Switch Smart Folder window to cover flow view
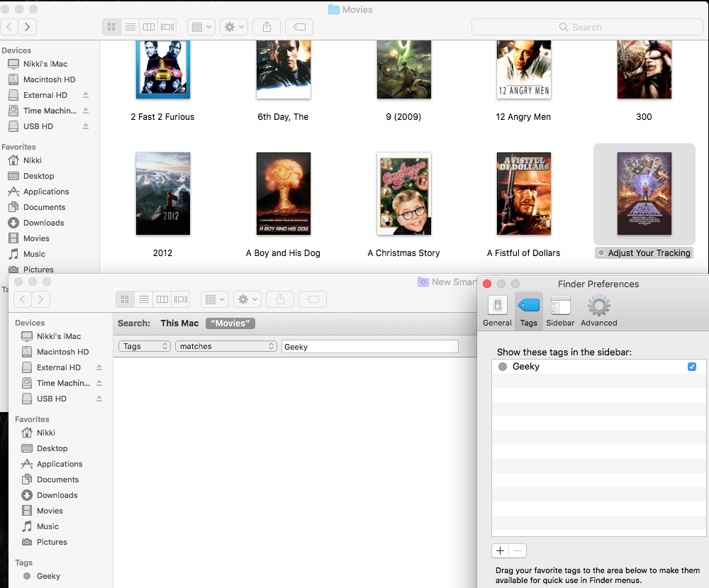The width and height of the screenshot is (709, 588). [x=181, y=299]
